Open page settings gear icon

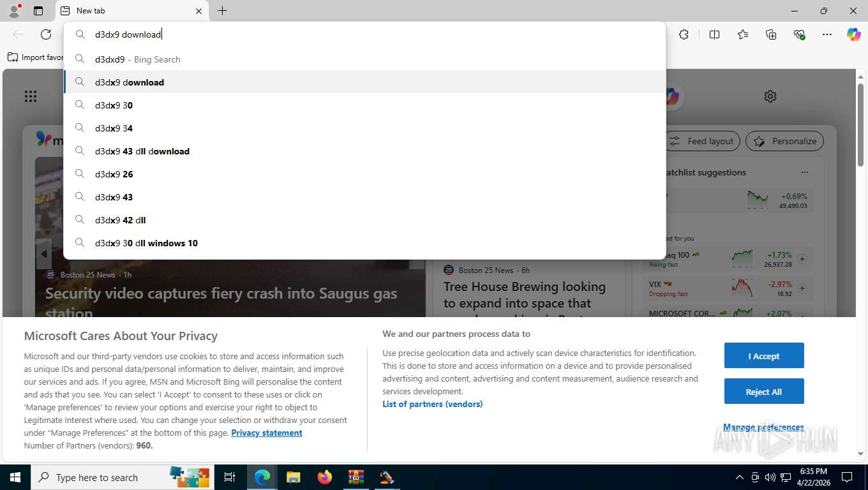tap(770, 96)
